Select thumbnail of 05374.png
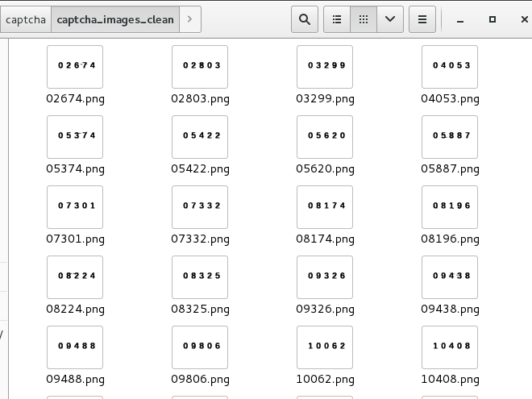 (75, 137)
